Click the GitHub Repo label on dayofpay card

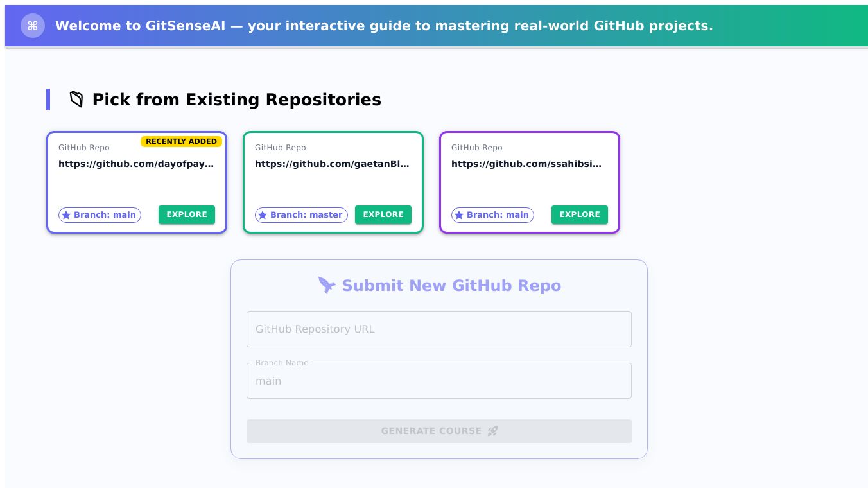[84, 148]
